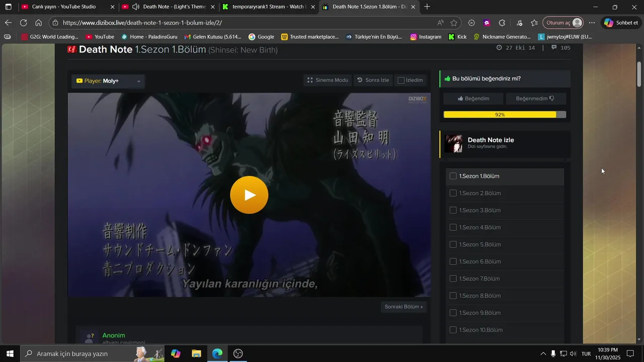Open the 1.Sezon 10.Bölüm episode link
This screenshot has width=644, height=362.
tap(480, 330)
